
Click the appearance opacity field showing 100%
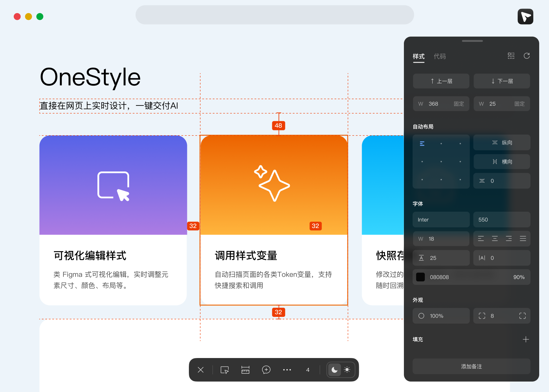pyautogui.click(x=441, y=316)
